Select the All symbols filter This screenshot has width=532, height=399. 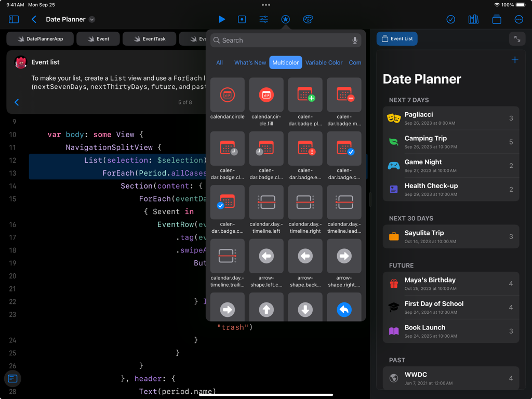coord(219,62)
